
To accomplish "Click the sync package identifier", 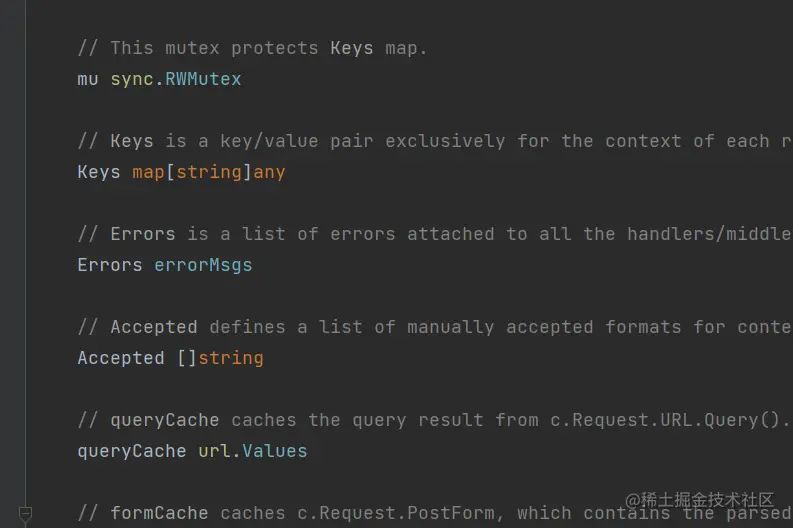I will click(132, 79).
